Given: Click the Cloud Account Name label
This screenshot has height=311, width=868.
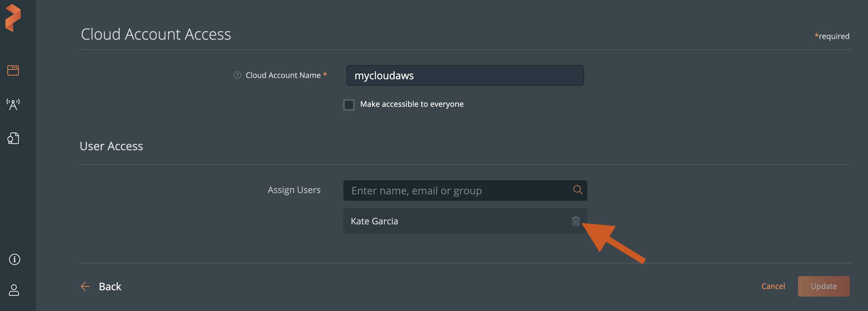Looking at the screenshot, I should [283, 75].
